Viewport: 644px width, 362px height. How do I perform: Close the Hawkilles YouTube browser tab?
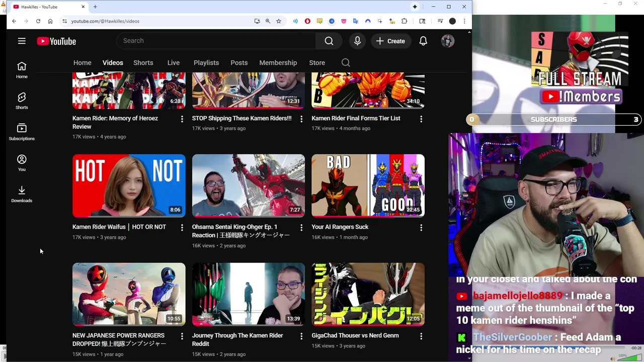[83, 7]
